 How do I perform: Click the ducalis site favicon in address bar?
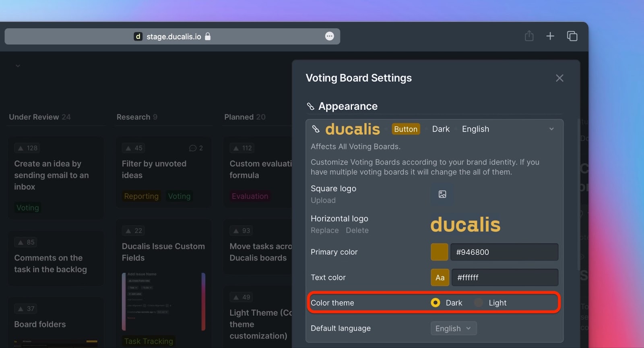pos(138,36)
